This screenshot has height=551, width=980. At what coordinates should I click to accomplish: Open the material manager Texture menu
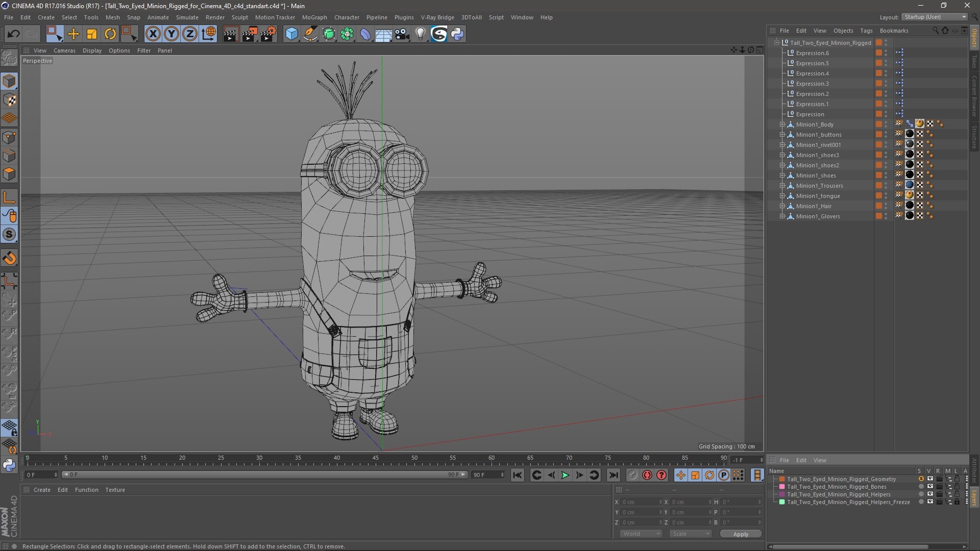pos(115,490)
